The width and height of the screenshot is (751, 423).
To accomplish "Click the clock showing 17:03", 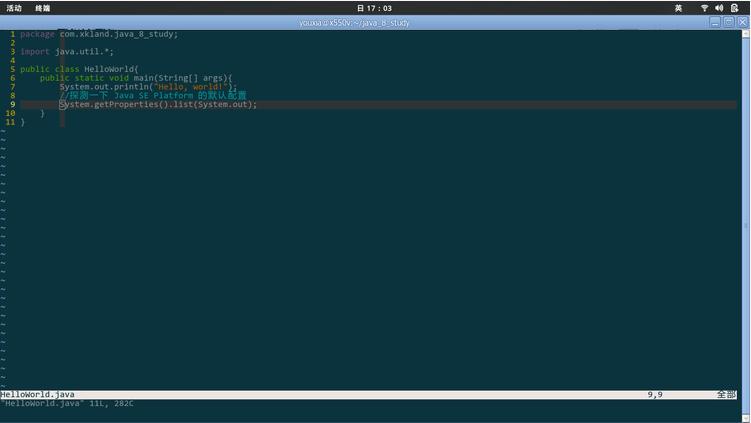I will (374, 8).
